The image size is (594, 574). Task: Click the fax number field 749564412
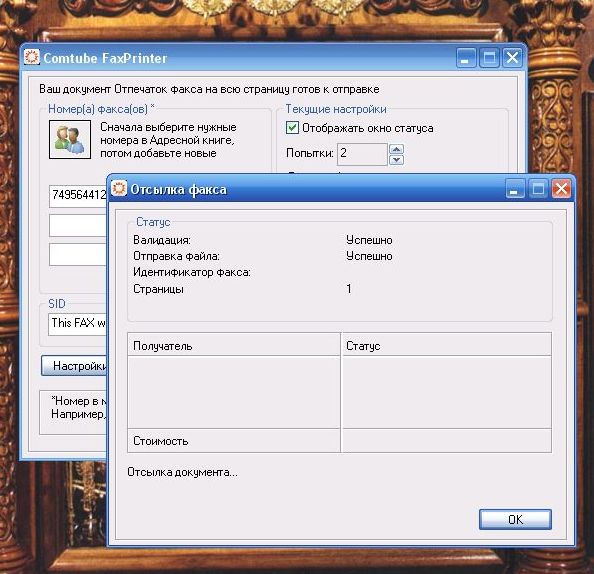78,196
